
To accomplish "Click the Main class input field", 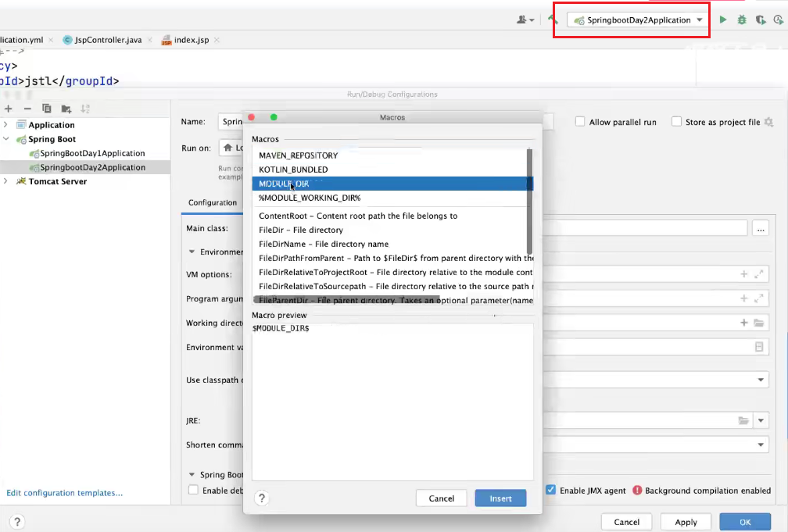I will (x=645, y=228).
